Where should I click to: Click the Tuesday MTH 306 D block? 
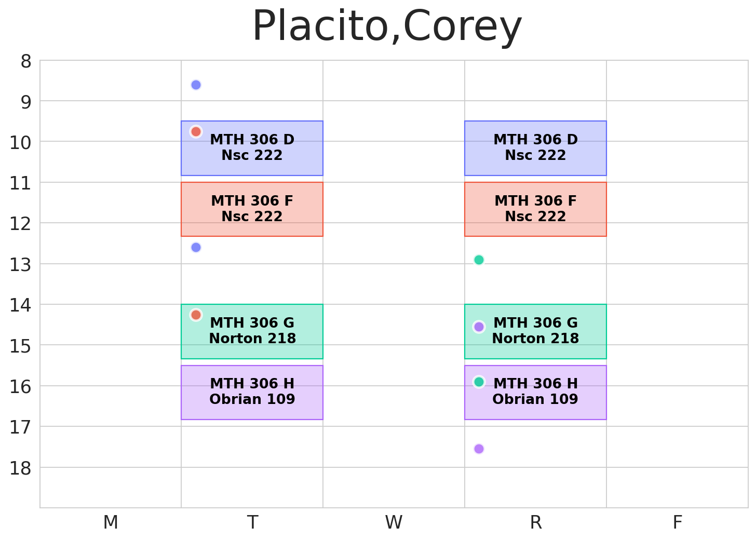tap(252, 148)
